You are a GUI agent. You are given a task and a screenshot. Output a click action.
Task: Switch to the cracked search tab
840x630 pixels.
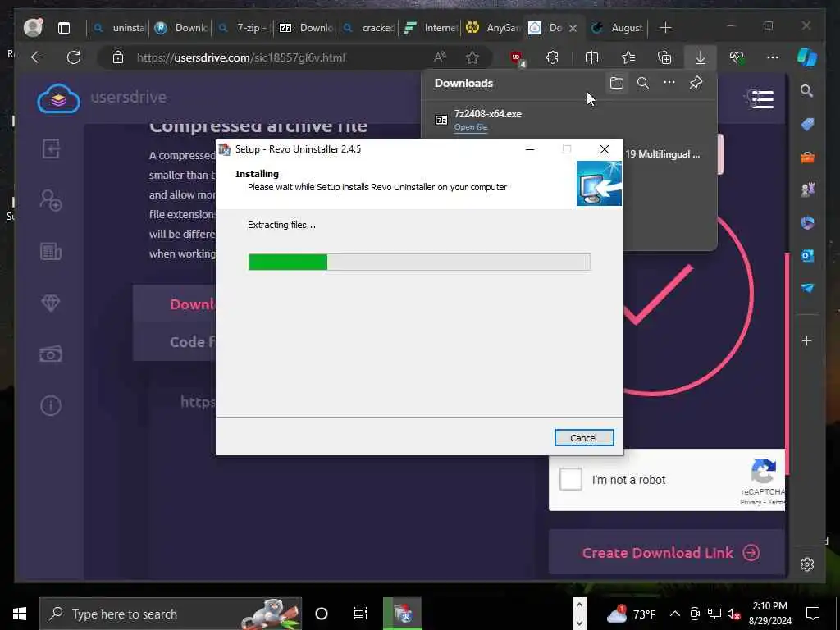pyautogui.click(x=368, y=28)
